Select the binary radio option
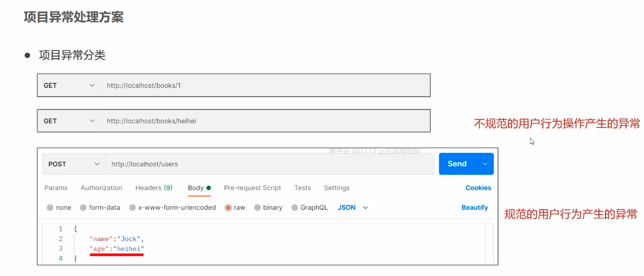This screenshot has width=644, height=276. [x=257, y=208]
